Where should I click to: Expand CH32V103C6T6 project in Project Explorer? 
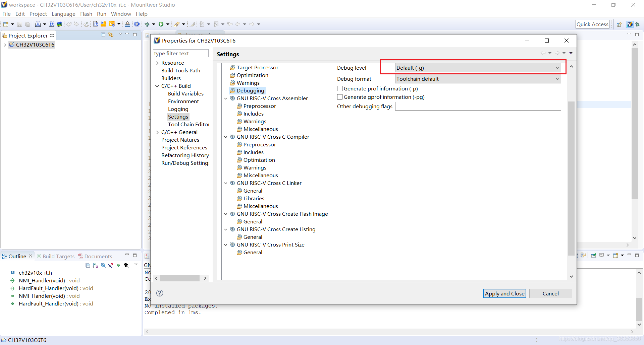5,45
